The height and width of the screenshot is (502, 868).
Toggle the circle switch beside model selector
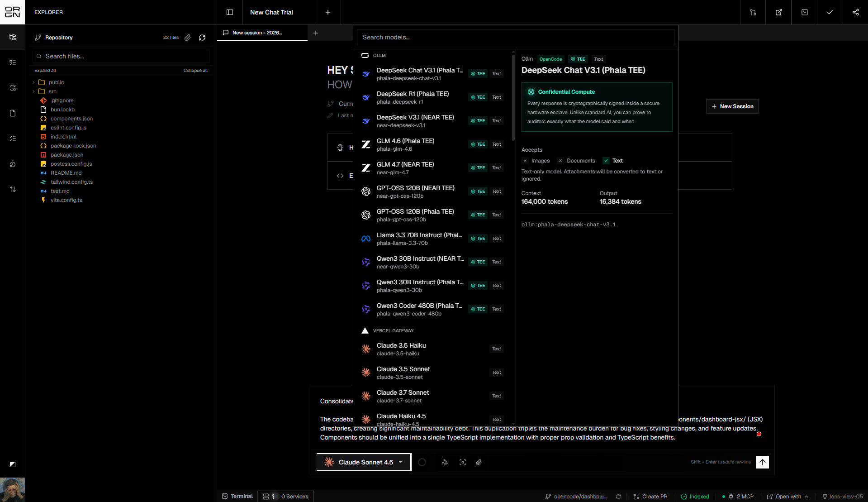(x=422, y=462)
